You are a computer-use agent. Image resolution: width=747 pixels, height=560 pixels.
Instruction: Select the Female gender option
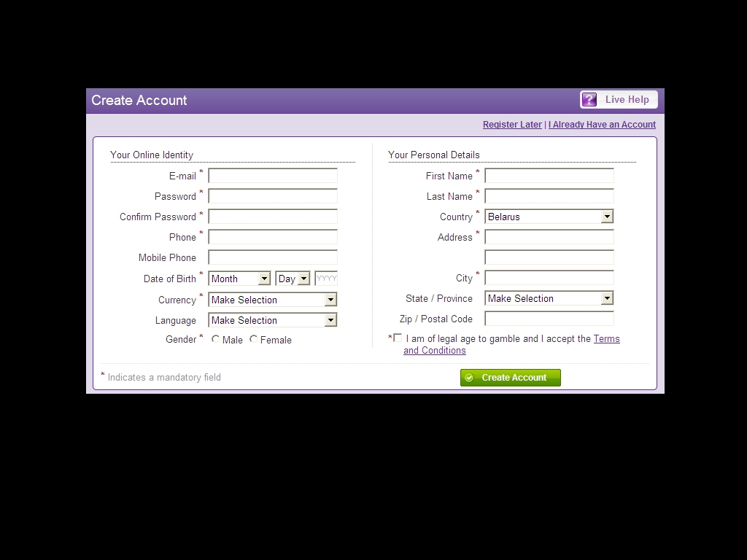point(254,339)
